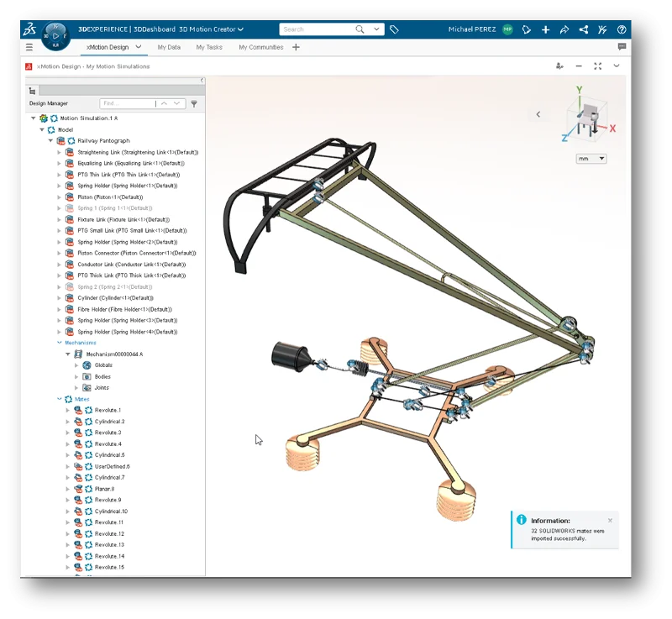Open the mm units dropdown

coord(591,158)
